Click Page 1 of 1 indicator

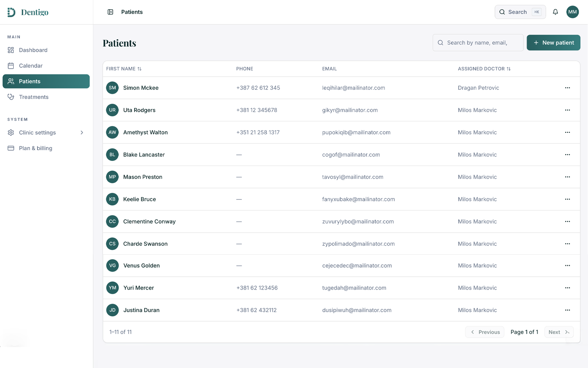click(x=524, y=332)
